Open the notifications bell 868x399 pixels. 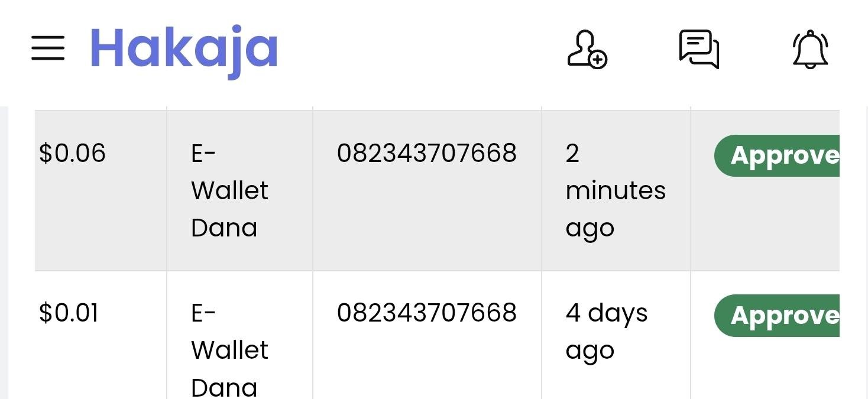809,50
